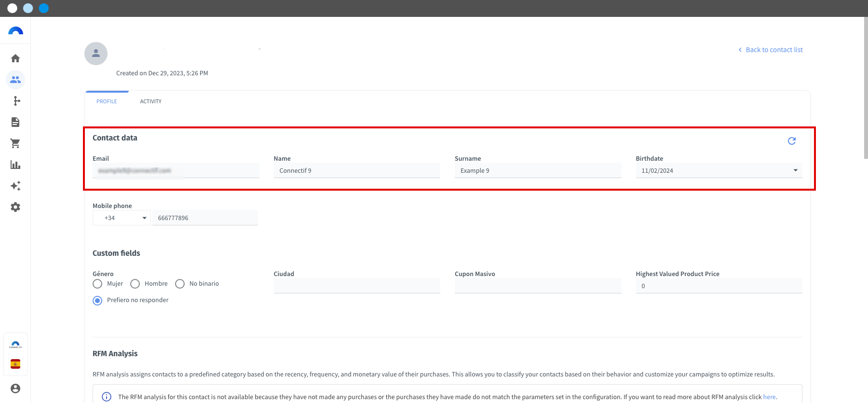Switch to the ACTIVITY tab
Screen dimensions: 868x403
pyautogui.click(x=151, y=101)
